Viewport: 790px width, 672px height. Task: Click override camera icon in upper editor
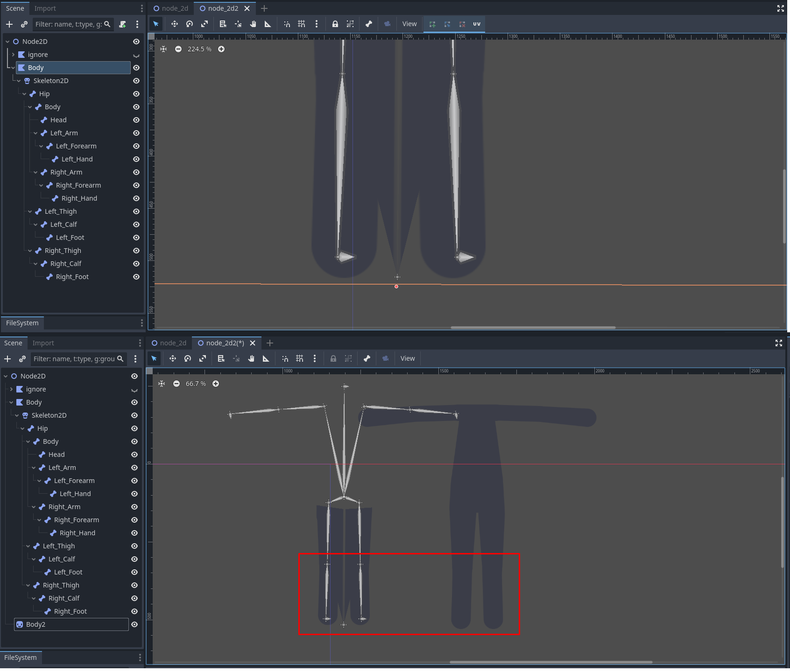[x=387, y=24]
